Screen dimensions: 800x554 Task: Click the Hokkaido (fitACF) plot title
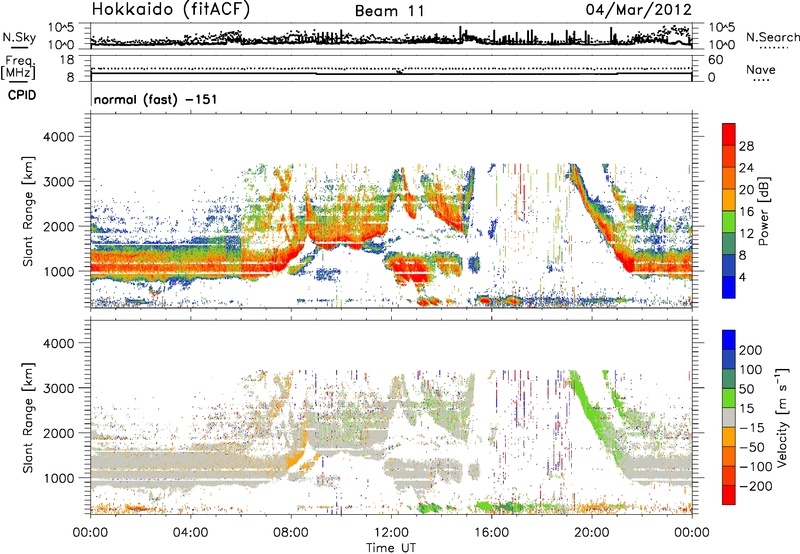coord(171,10)
